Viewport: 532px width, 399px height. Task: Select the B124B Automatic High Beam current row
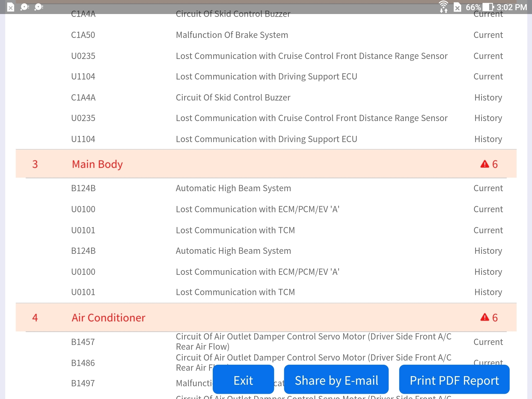pyautogui.click(x=233, y=188)
